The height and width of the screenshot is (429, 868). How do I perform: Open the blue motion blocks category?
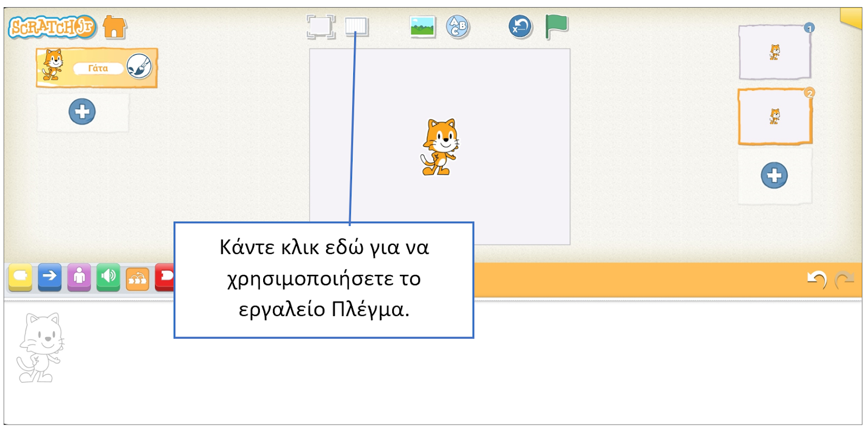tap(49, 277)
